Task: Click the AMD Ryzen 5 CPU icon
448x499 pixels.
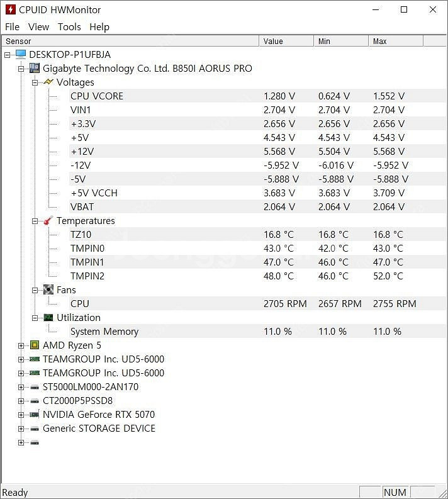Action: [35, 345]
